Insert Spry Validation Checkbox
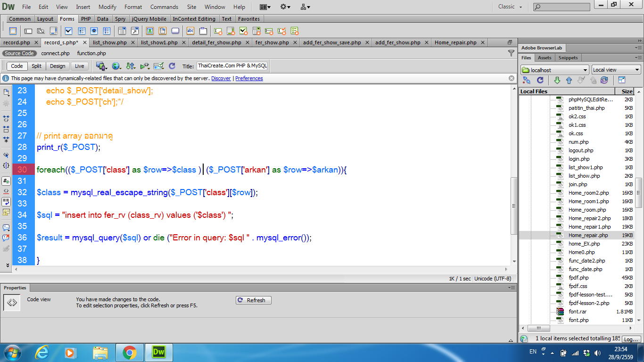644x362 pixels. 244,31
